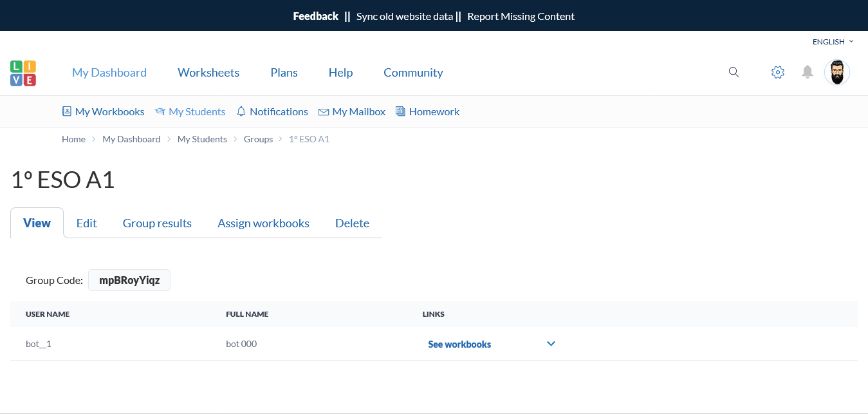Expand the chevron next to See workbooks
The height and width of the screenshot is (414, 868).
click(551, 344)
